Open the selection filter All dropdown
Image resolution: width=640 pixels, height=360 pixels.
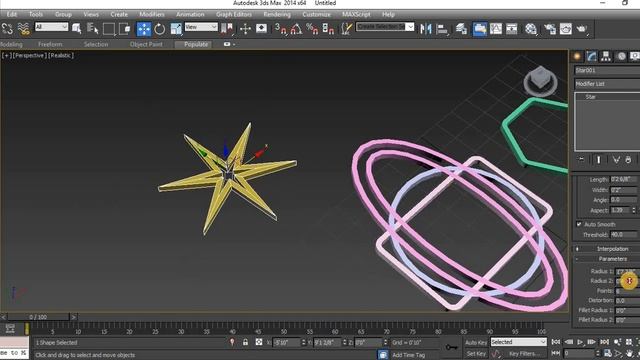pyautogui.click(x=51, y=27)
